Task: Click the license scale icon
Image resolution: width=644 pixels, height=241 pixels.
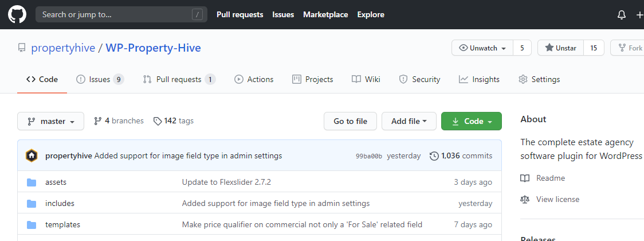Action: (x=525, y=200)
